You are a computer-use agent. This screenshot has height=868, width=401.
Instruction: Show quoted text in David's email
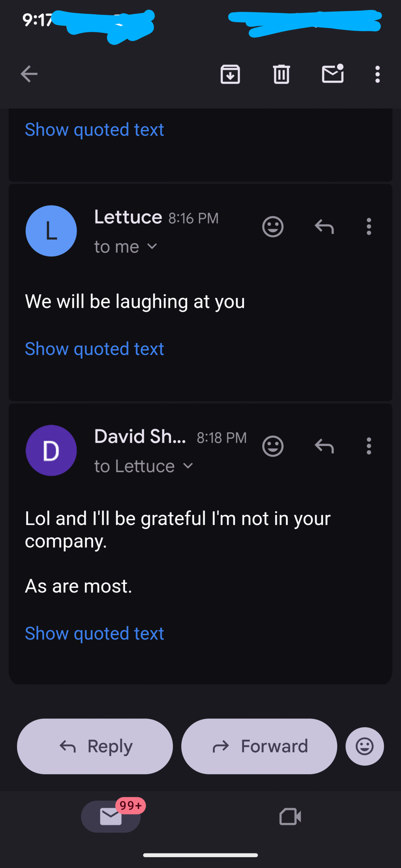click(x=94, y=633)
